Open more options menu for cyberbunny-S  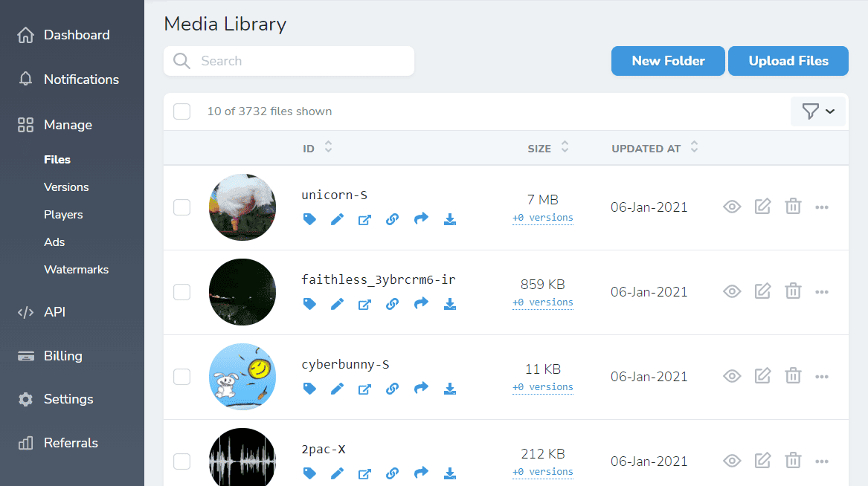pyautogui.click(x=822, y=377)
